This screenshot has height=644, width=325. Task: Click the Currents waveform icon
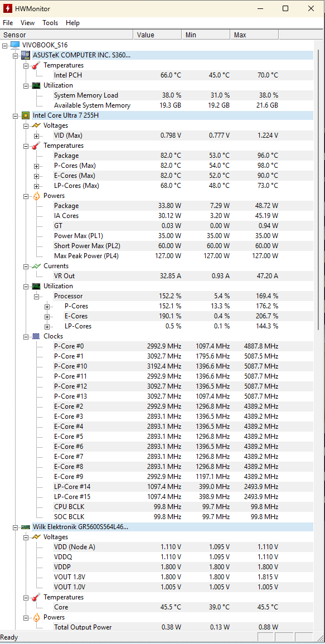tap(37, 266)
